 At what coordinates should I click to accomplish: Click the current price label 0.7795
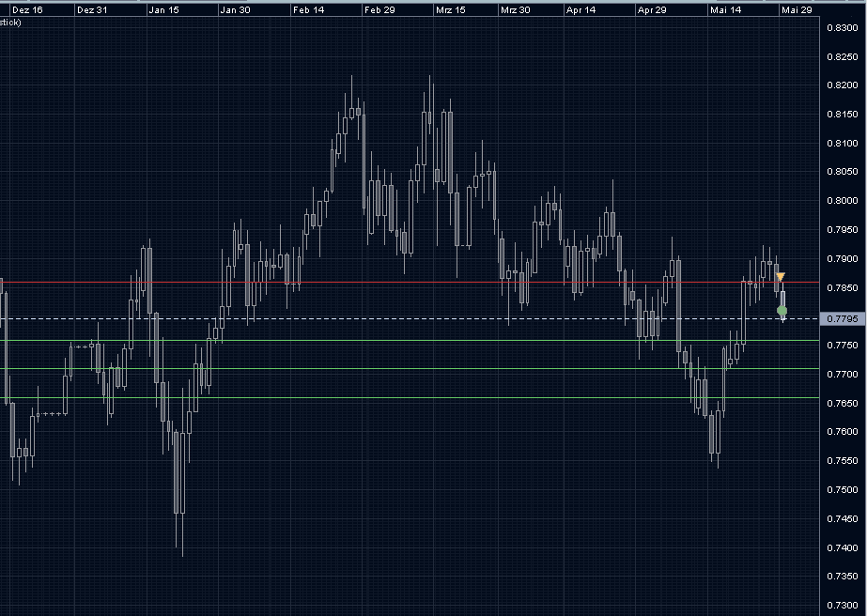(x=843, y=319)
